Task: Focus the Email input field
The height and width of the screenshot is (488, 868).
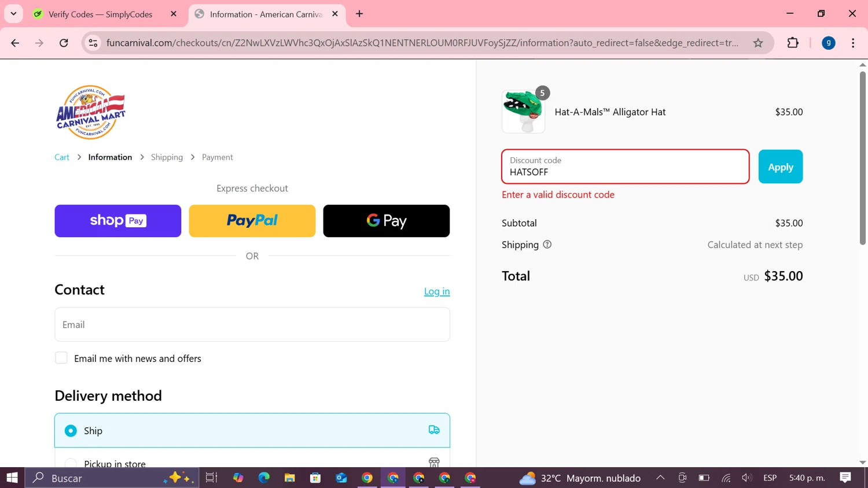Action: pos(252,324)
